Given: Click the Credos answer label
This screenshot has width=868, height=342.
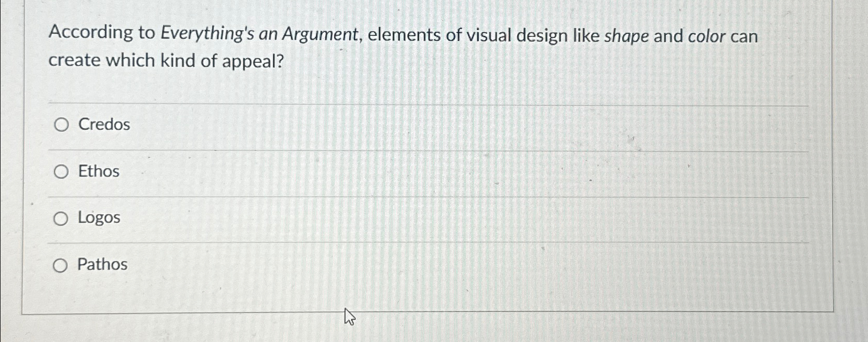Looking at the screenshot, I should point(103,125).
